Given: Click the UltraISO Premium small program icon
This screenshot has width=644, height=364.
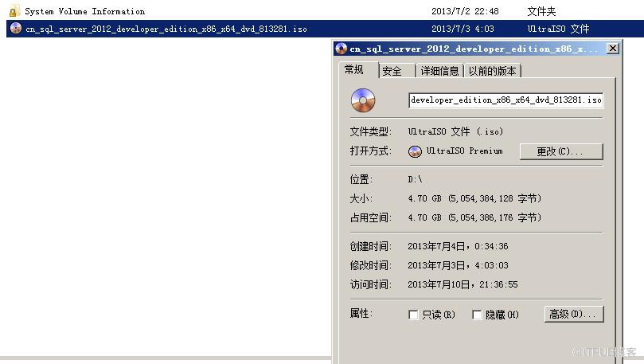Looking at the screenshot, I should pos(415,151).
